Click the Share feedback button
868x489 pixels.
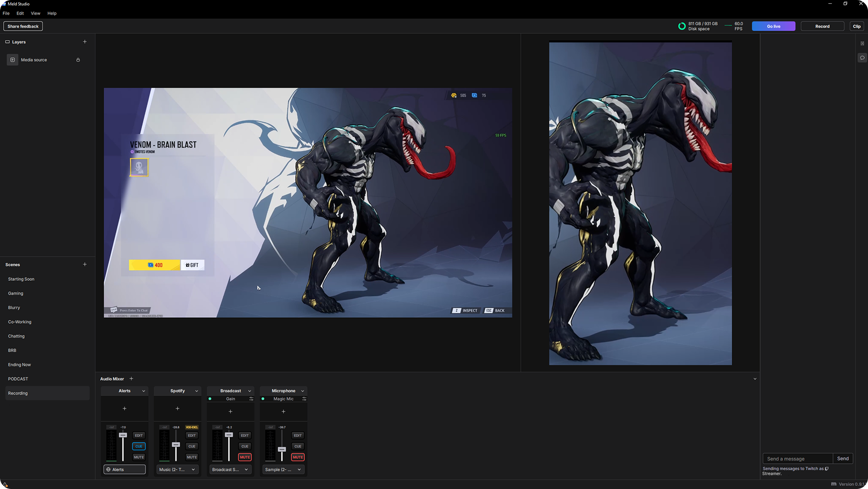pyautogui.click(x=23, y=26)
